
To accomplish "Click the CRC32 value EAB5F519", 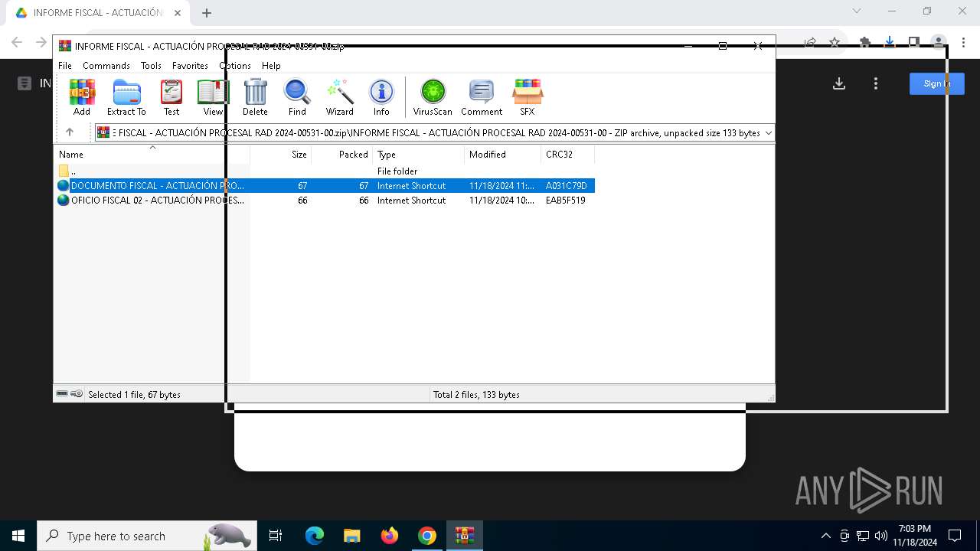I will coord(566,201).
